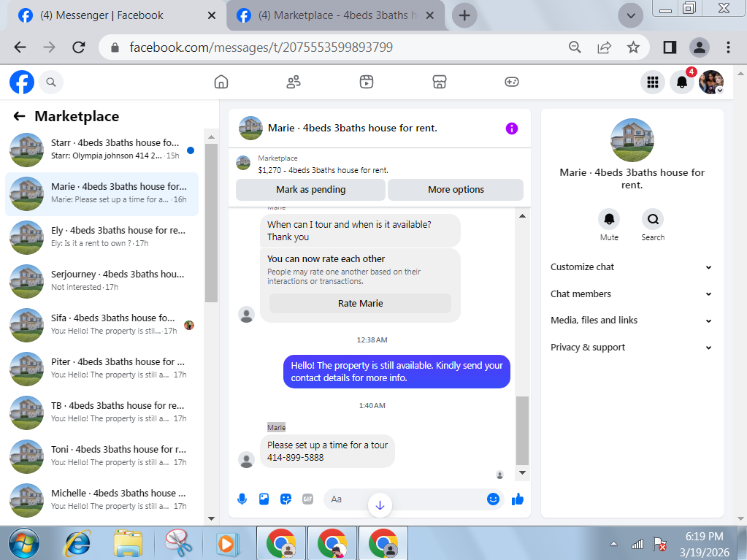Expand the Customize chat section
Screen dimensions: 747x560
(632, 267)
